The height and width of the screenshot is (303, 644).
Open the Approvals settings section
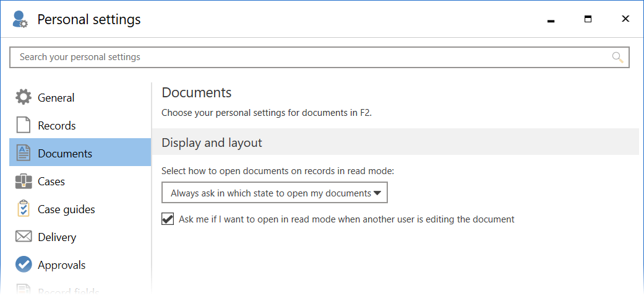click(80, 265)
